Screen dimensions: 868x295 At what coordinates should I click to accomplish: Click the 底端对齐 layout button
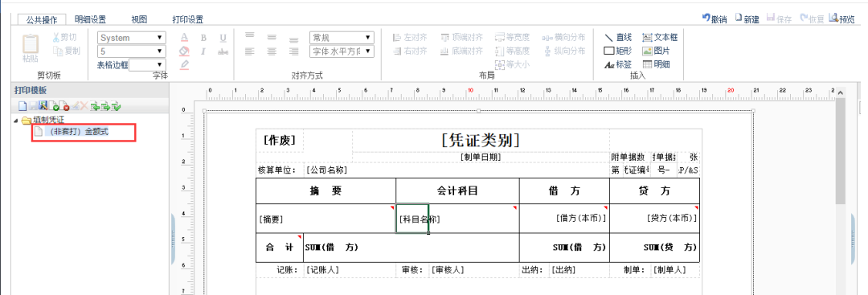coord(461,51)
